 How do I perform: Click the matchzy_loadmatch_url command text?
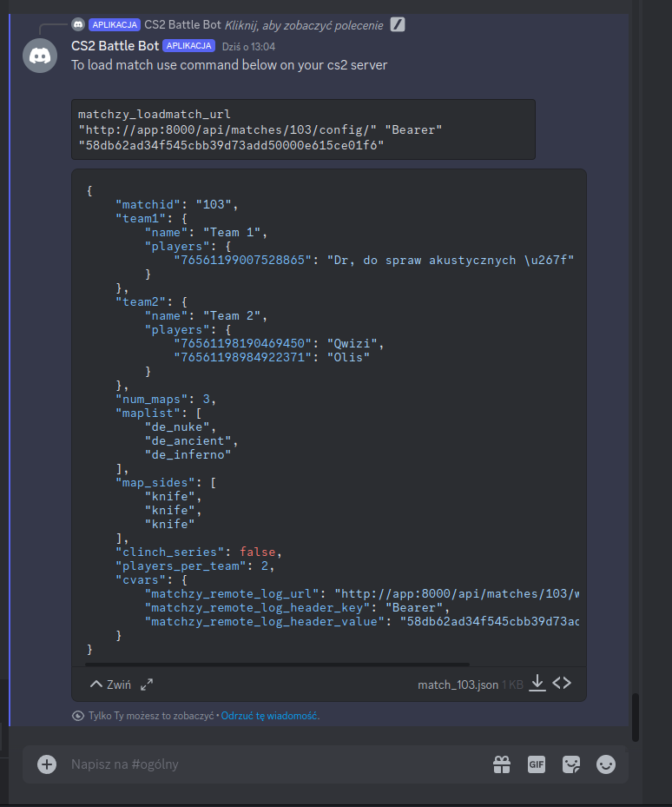pos(155,115)
